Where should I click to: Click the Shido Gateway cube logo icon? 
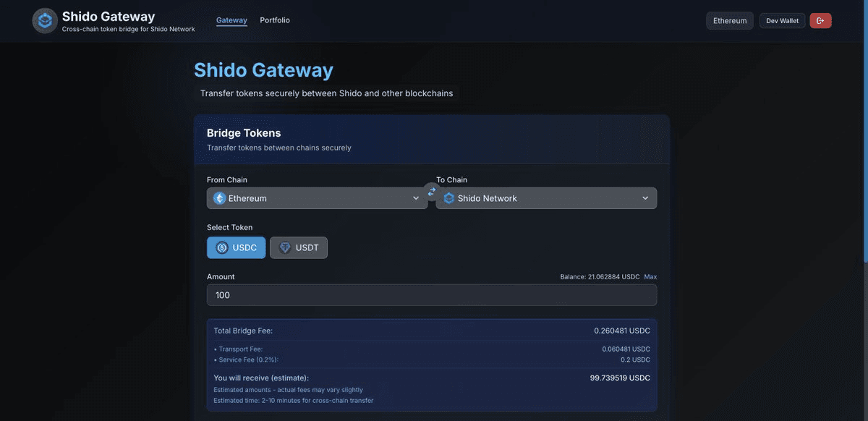45,21
